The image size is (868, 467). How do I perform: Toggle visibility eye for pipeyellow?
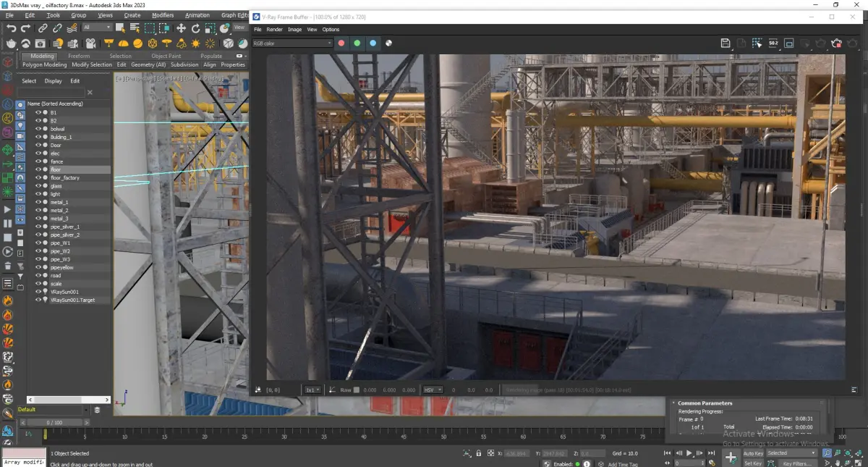38,267
